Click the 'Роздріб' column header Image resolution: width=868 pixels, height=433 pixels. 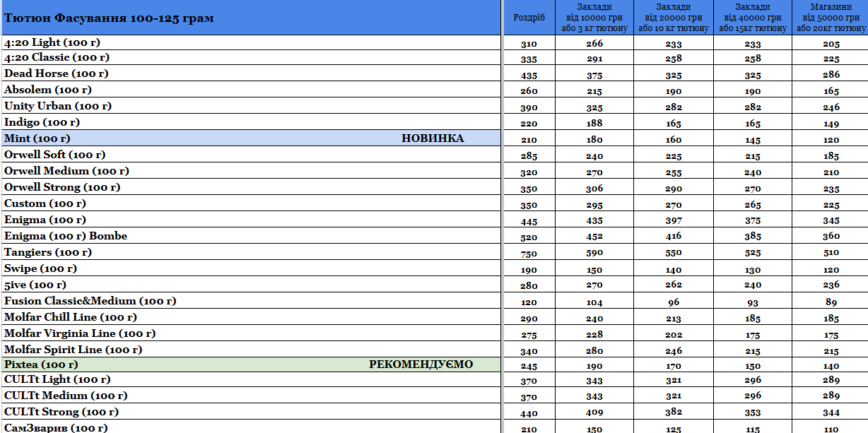click(x=529, y=17)
